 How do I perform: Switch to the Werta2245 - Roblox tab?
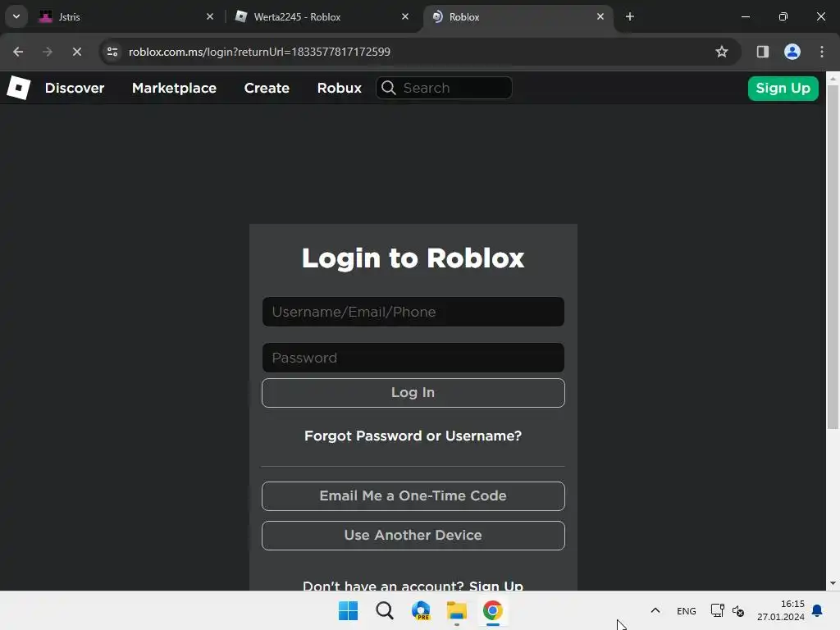pyautogui.click(x=321, y=16)
